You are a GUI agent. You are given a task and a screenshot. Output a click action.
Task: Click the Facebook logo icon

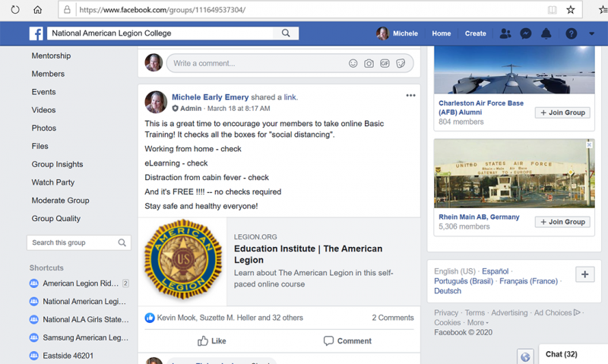pyautogui.click(x=36, y=33)
